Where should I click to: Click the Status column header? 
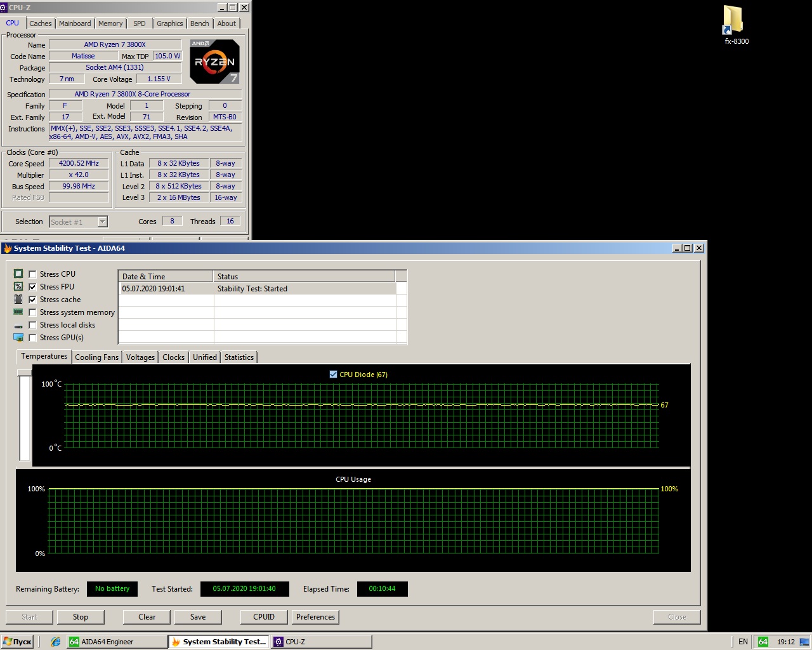coord(304,276)
